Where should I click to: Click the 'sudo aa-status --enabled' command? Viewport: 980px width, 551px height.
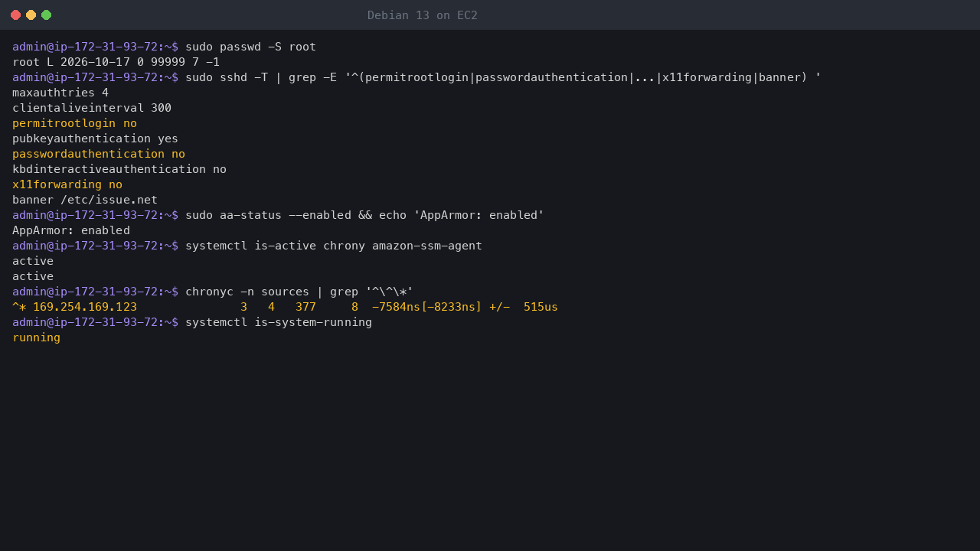click(364, 215)
